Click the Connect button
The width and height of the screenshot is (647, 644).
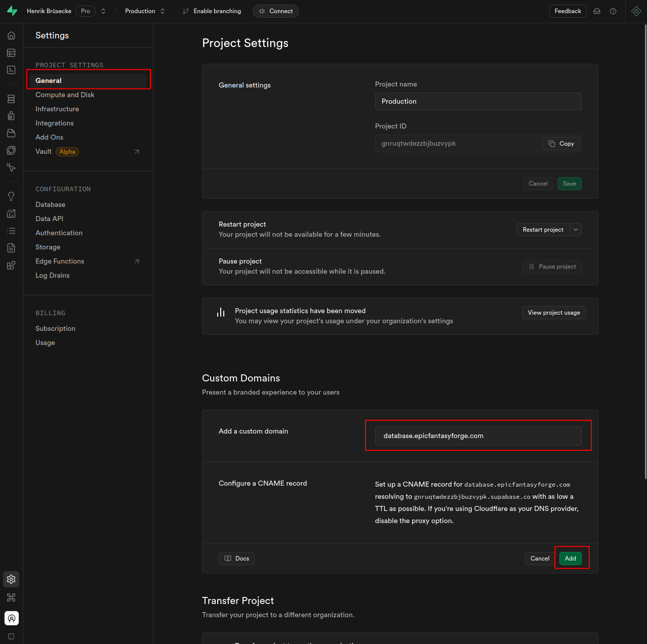point(275,11)
